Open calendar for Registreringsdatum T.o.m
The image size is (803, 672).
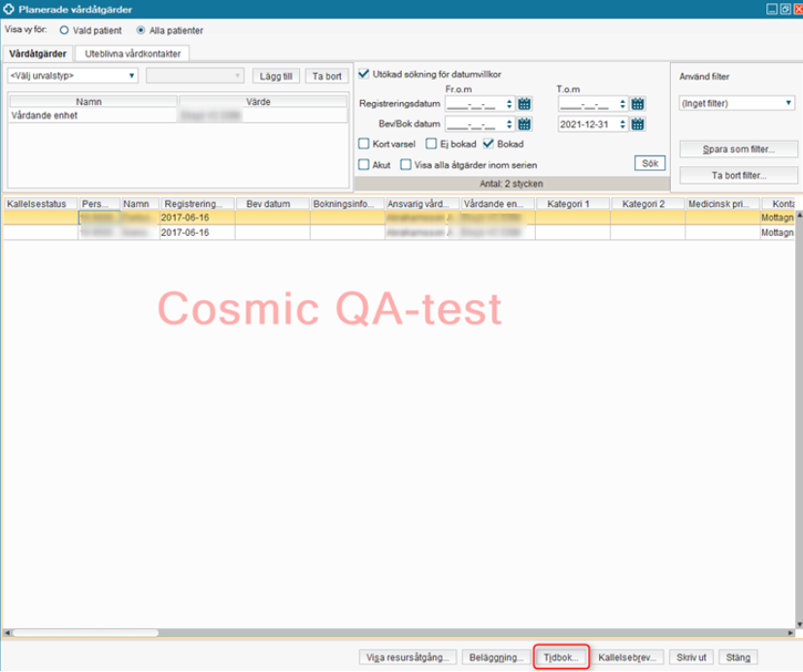tap(637, 104)
